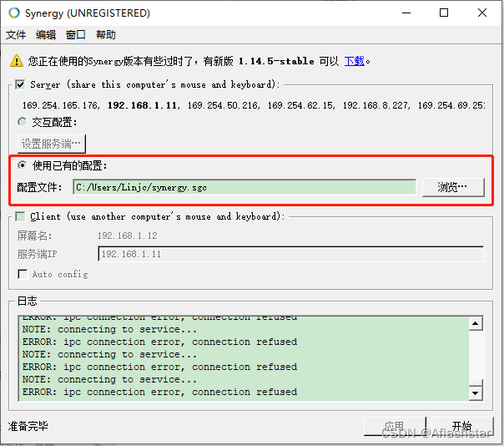The width and height of the screenshot is (504, 446).
Task: Click the 设置服务端 button
Action: coord(52,144)
